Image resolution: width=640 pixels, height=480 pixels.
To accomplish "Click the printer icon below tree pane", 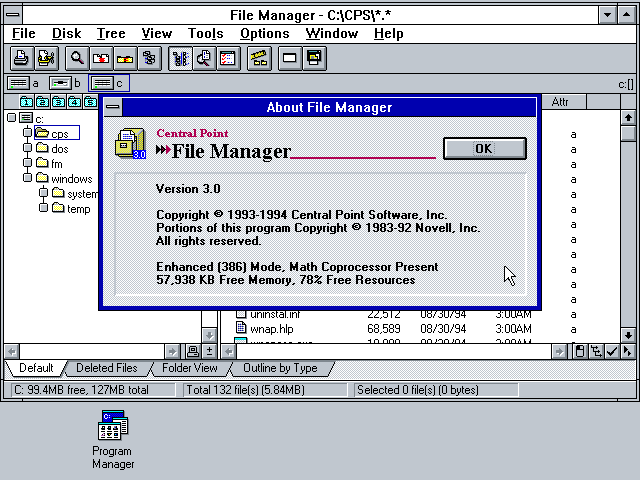I will click(x=193, y=351).
